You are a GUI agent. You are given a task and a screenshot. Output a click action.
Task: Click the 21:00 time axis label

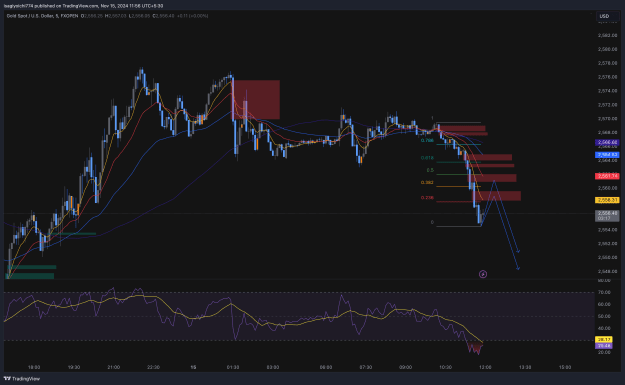[x=114, y=367]
